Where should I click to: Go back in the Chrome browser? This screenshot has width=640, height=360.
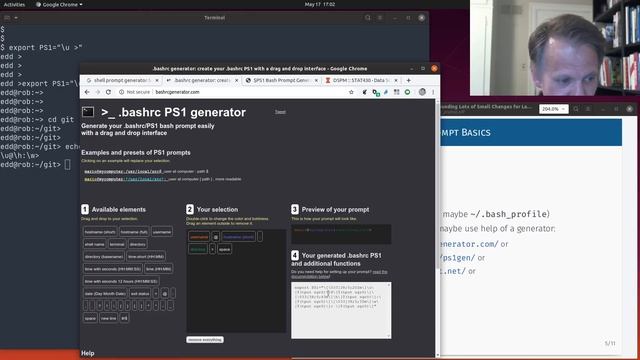tap(87, 92)
